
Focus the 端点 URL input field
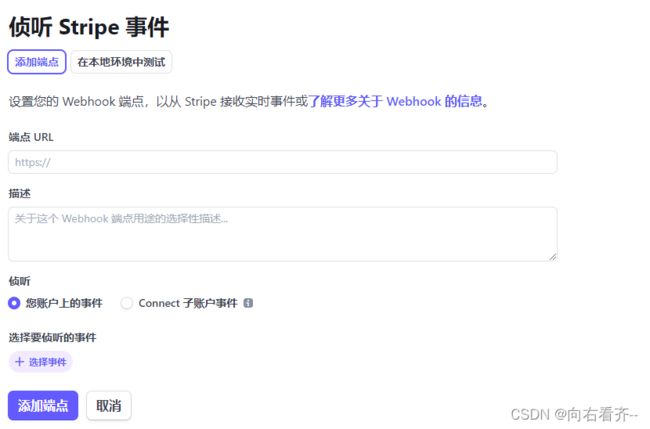pos(282,162)
